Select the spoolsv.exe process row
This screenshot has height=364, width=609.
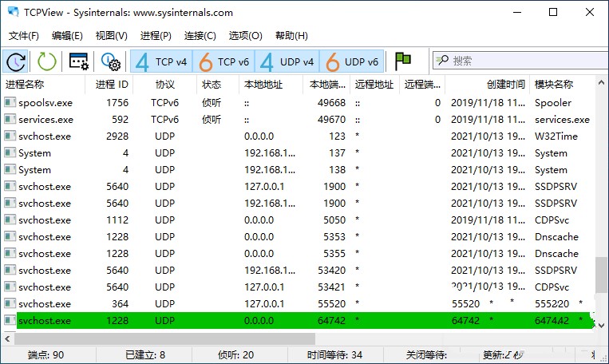point(299,102)
